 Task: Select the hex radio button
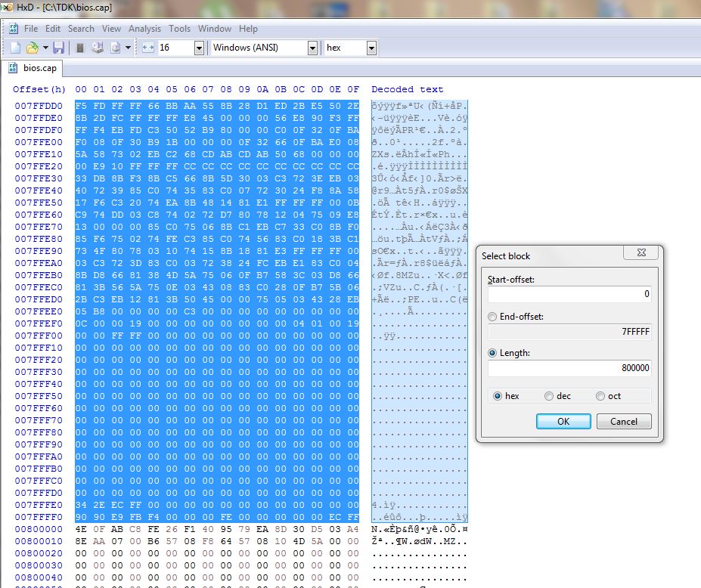(x=497, y=396)
